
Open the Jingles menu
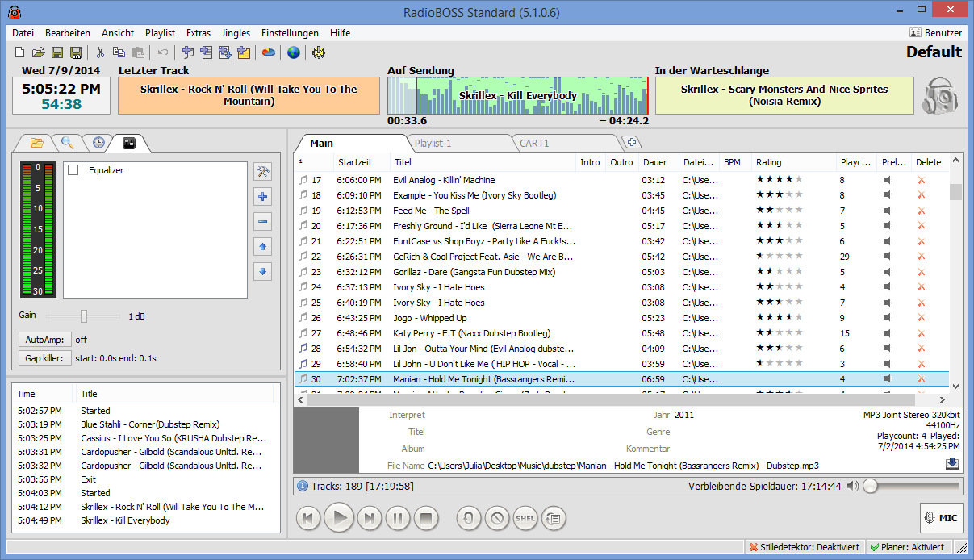235,33
